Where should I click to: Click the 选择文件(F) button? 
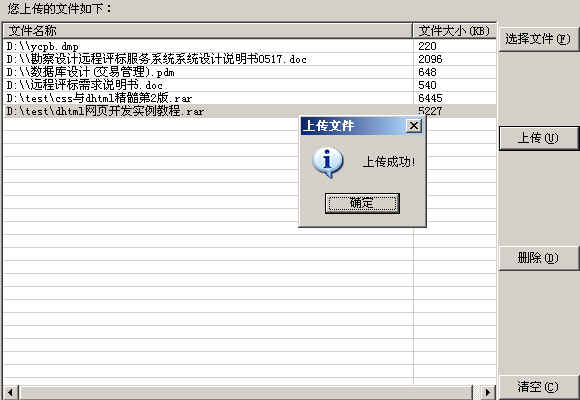click(538, 38)
